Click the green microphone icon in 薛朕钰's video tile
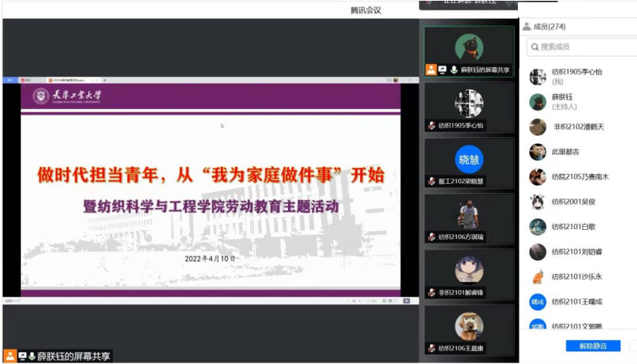 click(454, 70)
